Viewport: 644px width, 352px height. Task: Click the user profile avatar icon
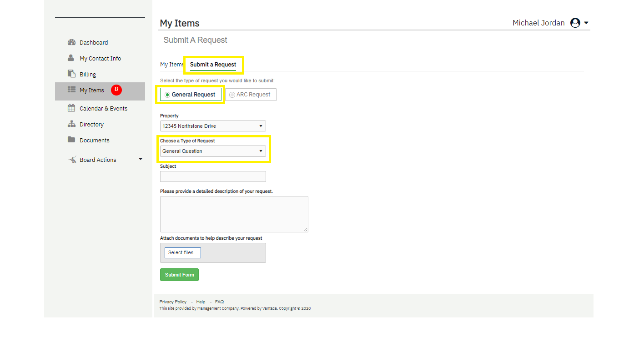tap(575, 23)
